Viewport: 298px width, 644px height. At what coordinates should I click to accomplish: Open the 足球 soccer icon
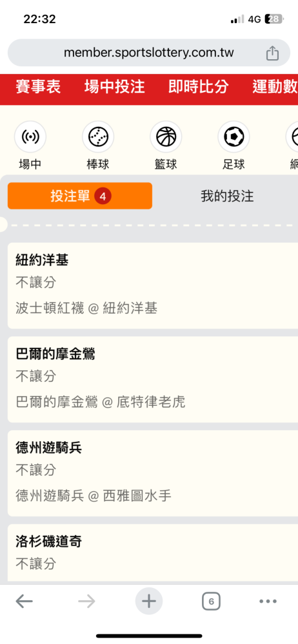point(233,137)
